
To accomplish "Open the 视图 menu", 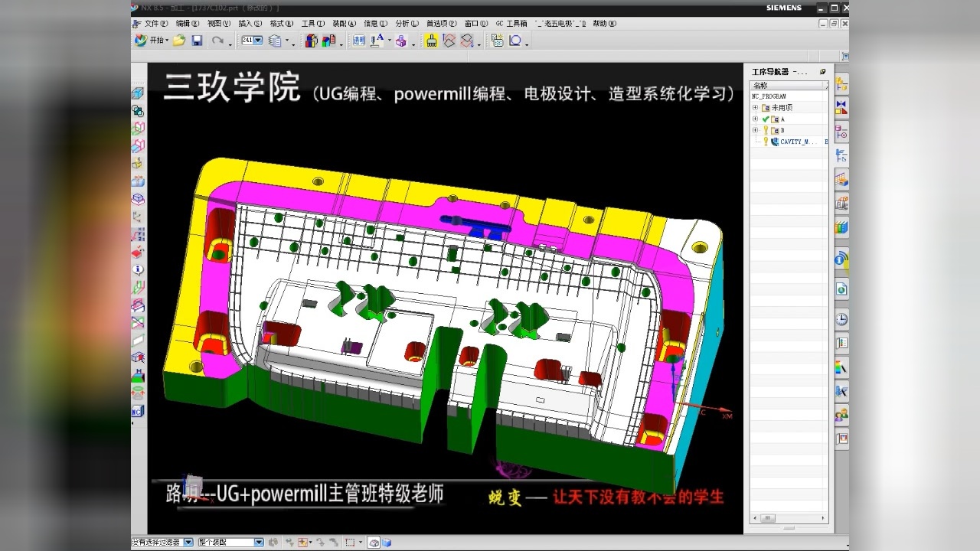I will (x=219, y=24).
